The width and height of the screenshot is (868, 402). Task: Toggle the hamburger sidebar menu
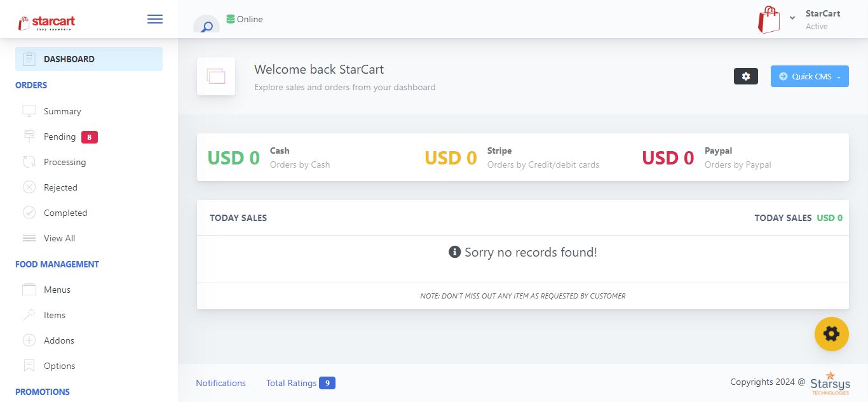(x=154, y=19)
